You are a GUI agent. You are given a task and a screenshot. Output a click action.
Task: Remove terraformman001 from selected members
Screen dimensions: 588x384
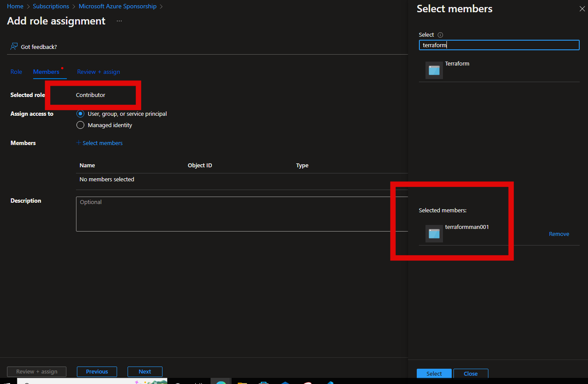[559, 234]
